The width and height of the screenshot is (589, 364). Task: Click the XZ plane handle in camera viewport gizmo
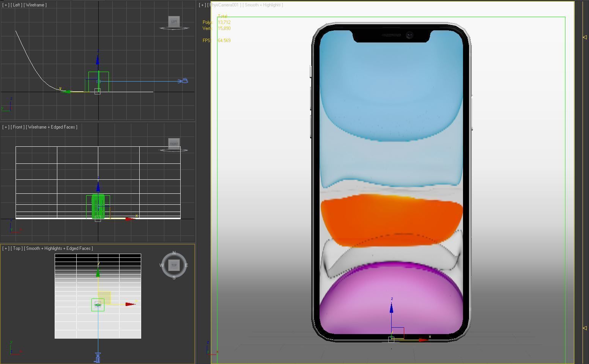(398, 333)
